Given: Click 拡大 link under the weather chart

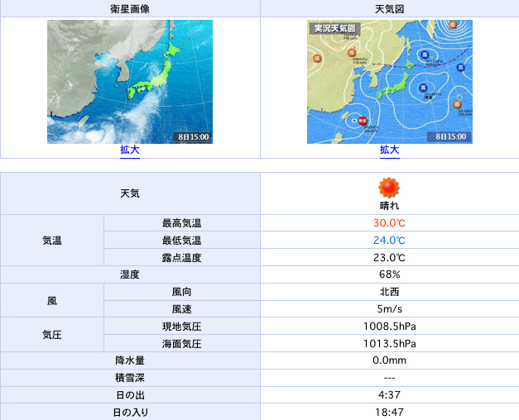Looking at the screenshot, I should pos(389,150).
